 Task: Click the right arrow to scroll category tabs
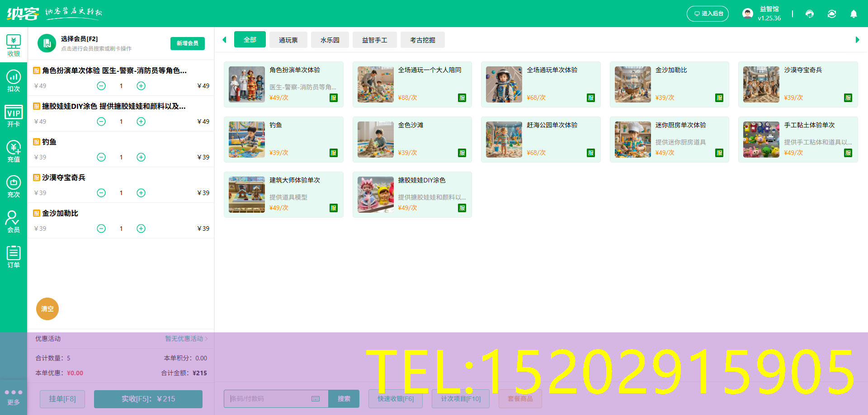coord(858,40)
